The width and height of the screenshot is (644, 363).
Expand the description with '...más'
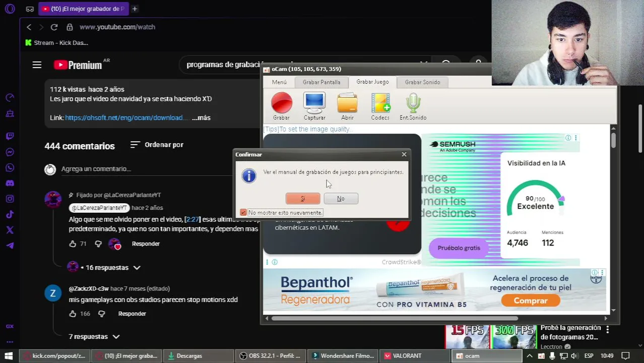click(x=201, y=117)
